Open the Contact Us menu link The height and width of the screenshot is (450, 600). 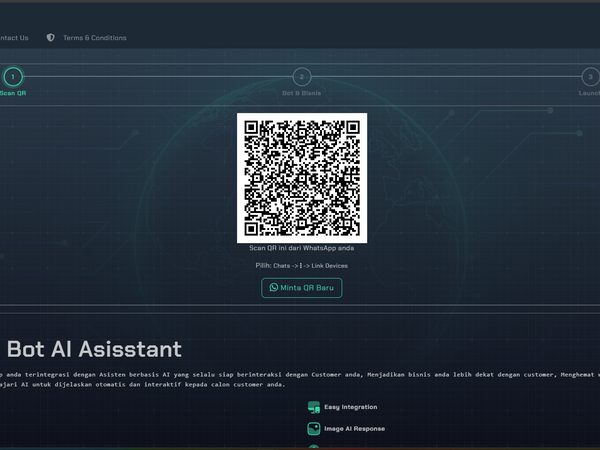click(14, 38)
